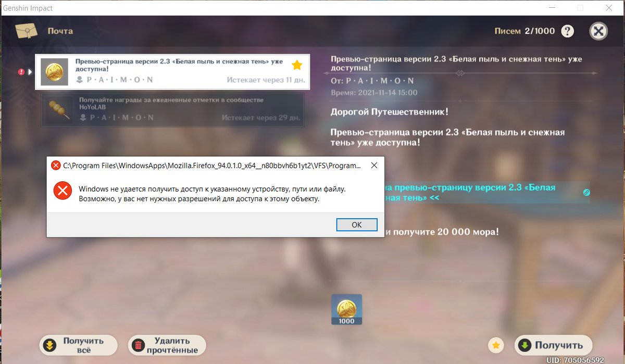The image size is (625, 364).
Task: Click the От: P·A·I·M·O·N sender line
Action: coord(372,81)
